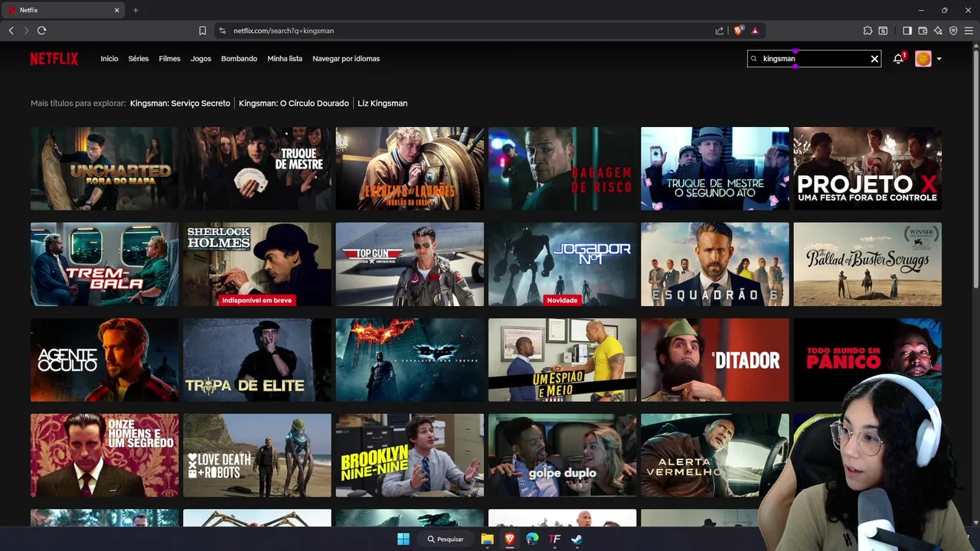Open the browser hamburger menu
The width and height of the screenshot is (980, 551).
coord(969,31)
